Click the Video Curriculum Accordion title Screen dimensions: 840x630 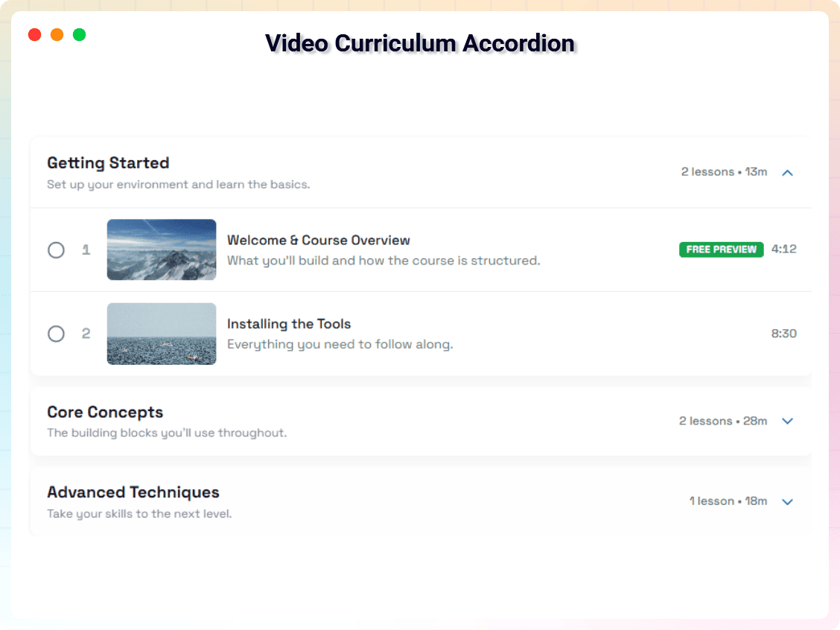coord(420,43)
